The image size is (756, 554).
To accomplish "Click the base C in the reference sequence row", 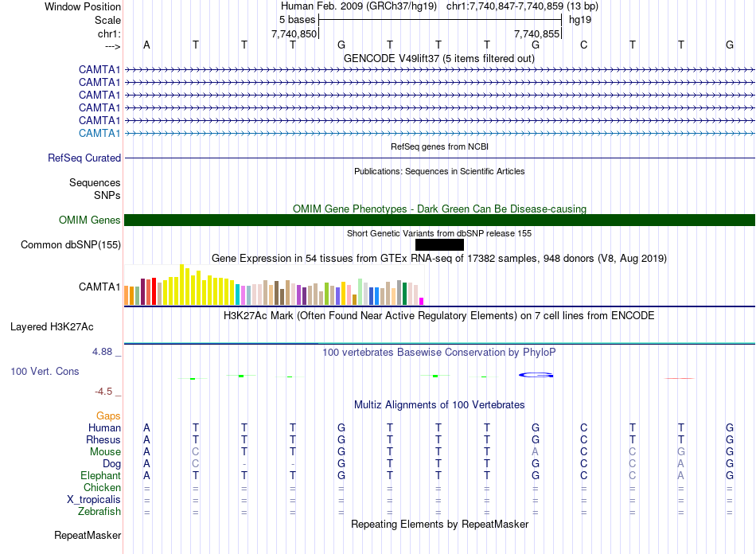I will click(x=584, y=45).
